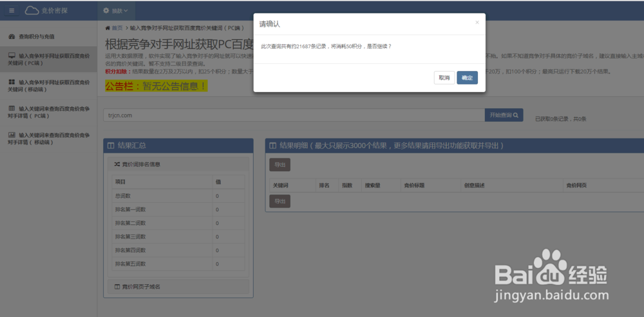The image size is (644, 317).
Task: Click monitor icon of PC端 keyword item
Action: point(12,55)
